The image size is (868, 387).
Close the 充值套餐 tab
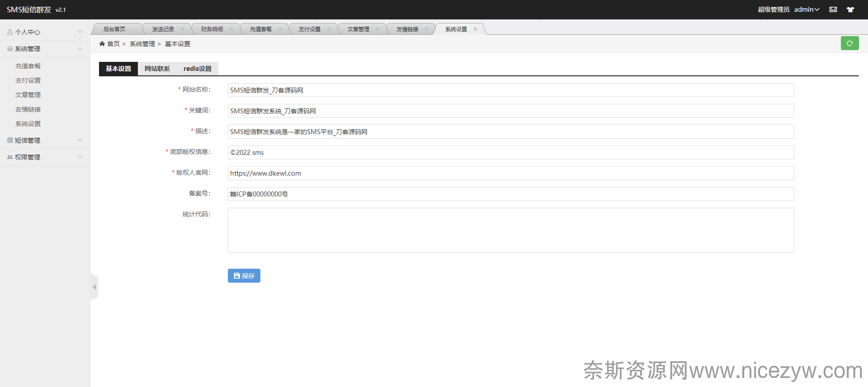click(x=280, y=29)
